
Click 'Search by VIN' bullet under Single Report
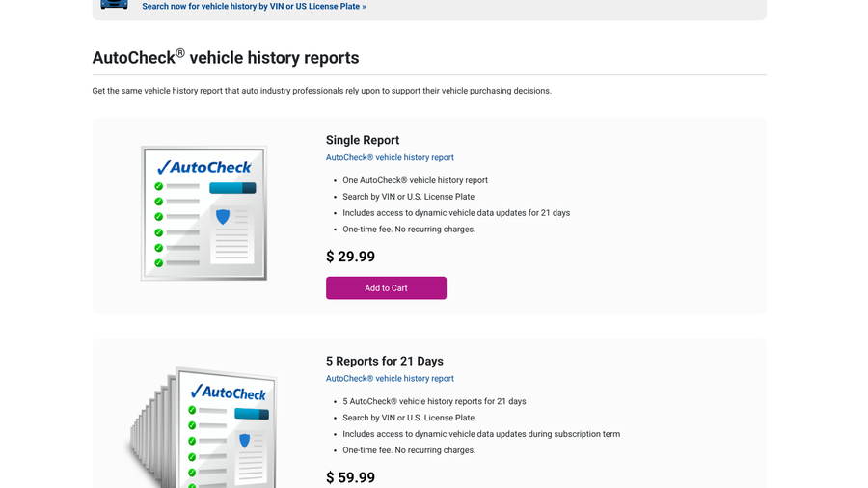pos(409,197)
